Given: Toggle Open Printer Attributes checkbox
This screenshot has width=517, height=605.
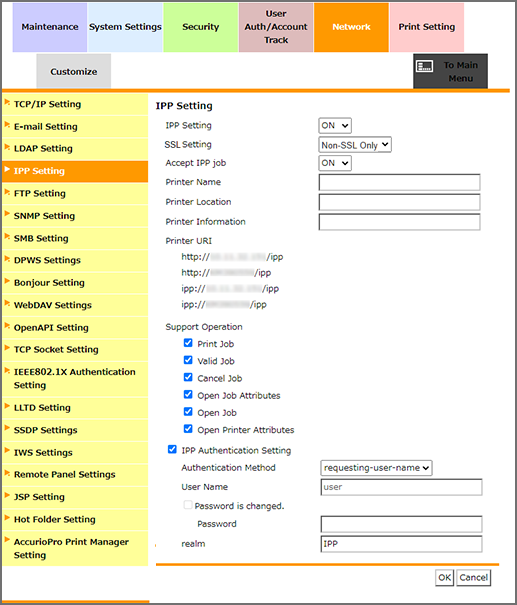Looking at the screenshot, I should 188,429.
